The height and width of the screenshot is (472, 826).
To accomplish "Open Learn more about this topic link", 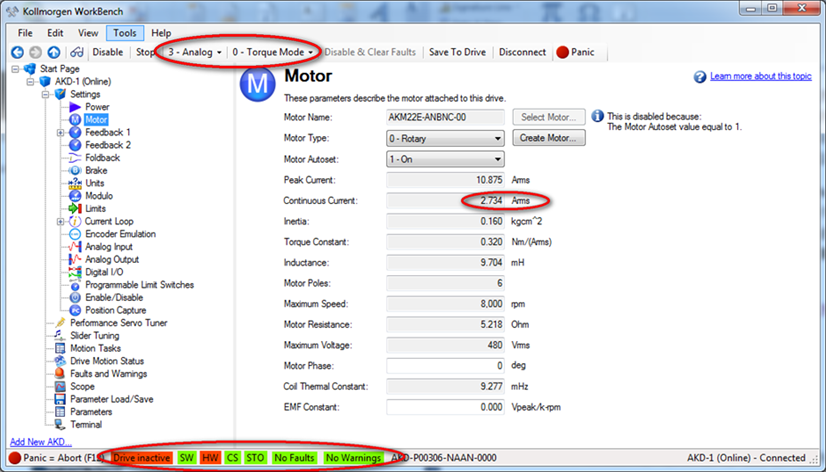I will tap(761, 76).
